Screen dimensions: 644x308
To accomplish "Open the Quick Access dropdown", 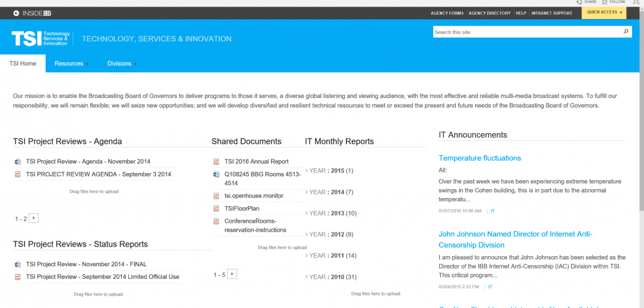I will click(604, 13).
